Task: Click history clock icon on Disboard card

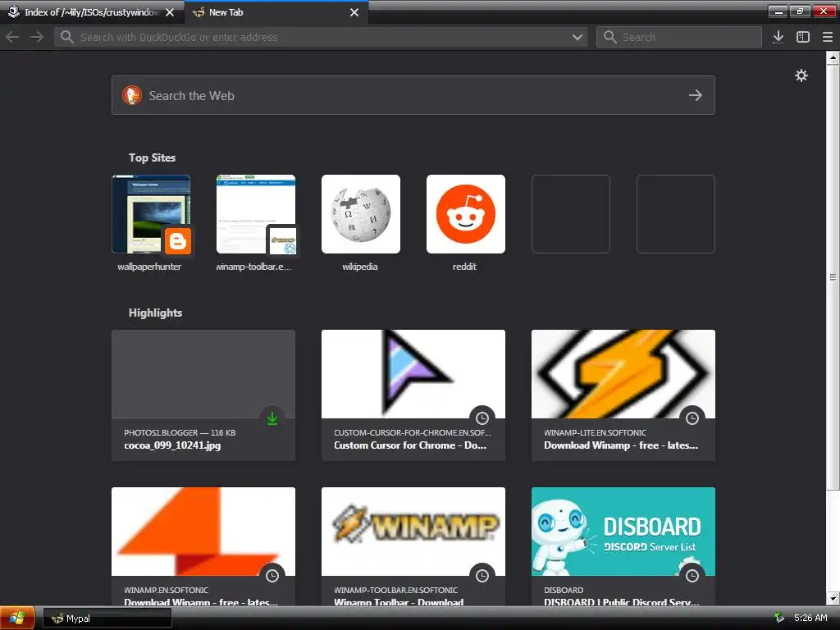Action: 692,576
